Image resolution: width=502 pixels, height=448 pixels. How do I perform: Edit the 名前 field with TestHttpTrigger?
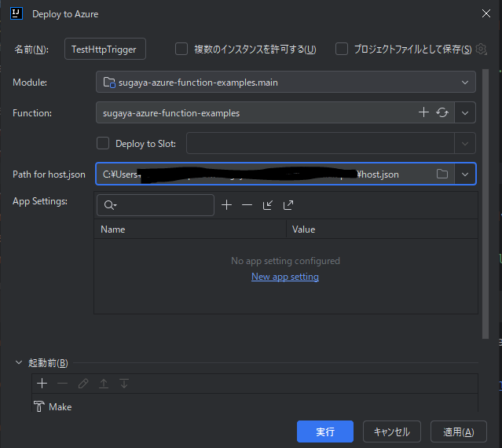tap(105, 49)
